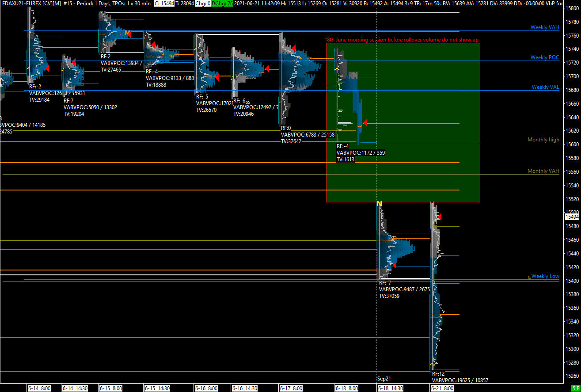581x392 pixels.
Task: Click the 'RF:-7' profile label
Action: point(385,283)
